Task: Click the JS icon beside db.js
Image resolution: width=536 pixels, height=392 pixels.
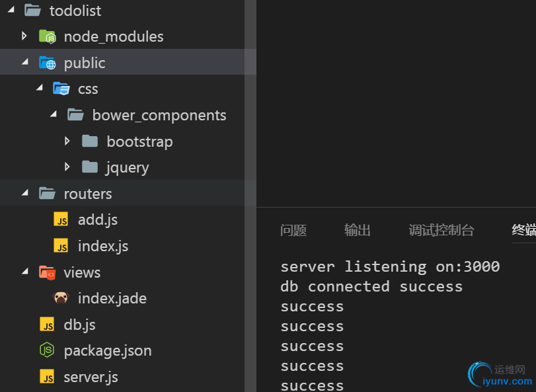Action: (x=47, y=325)
